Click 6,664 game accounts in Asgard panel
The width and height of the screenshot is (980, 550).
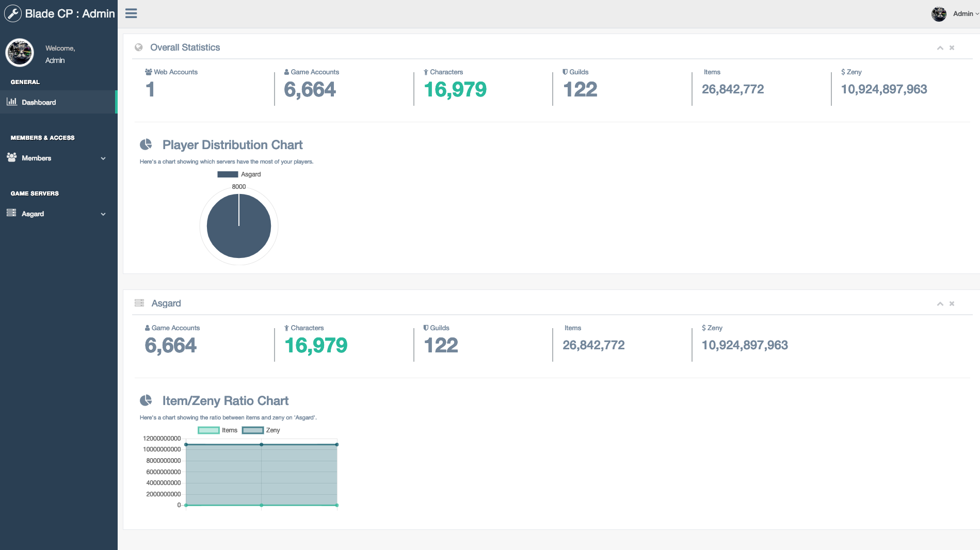coord(170,345)
